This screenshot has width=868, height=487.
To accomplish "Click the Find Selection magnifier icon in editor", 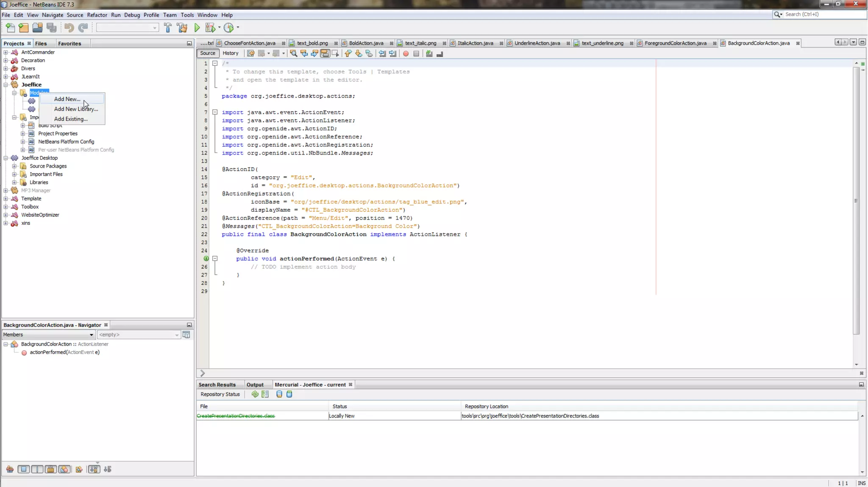I will 293,53.
